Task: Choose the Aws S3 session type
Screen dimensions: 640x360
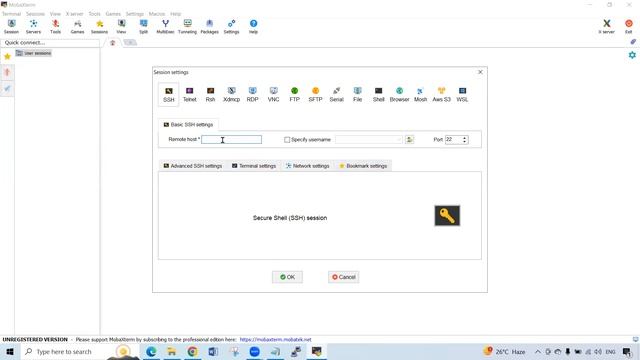Action: click(x=441, y=94)
